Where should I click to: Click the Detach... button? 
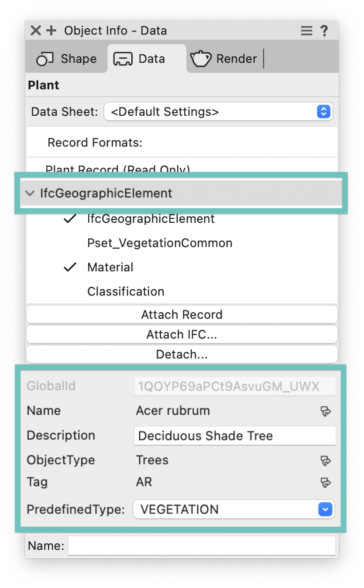[x=182, y=354]
